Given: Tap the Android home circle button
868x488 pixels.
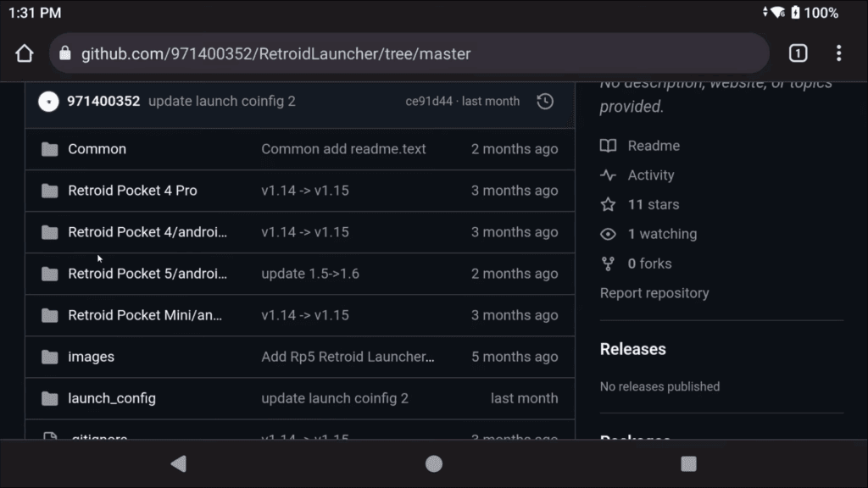Looking at the screenshot, I should coord(434,463).
